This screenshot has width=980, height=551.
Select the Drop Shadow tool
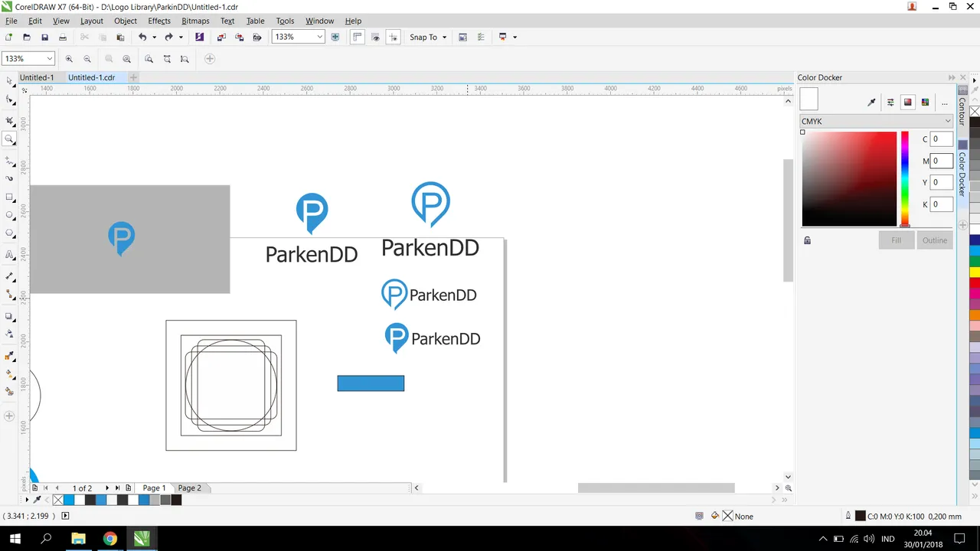click(x=9, y=316)
